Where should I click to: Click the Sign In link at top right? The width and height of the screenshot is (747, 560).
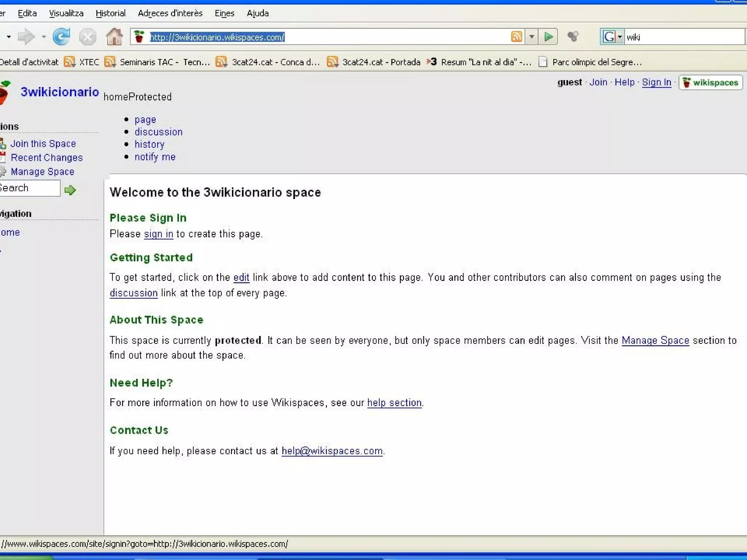656,82
